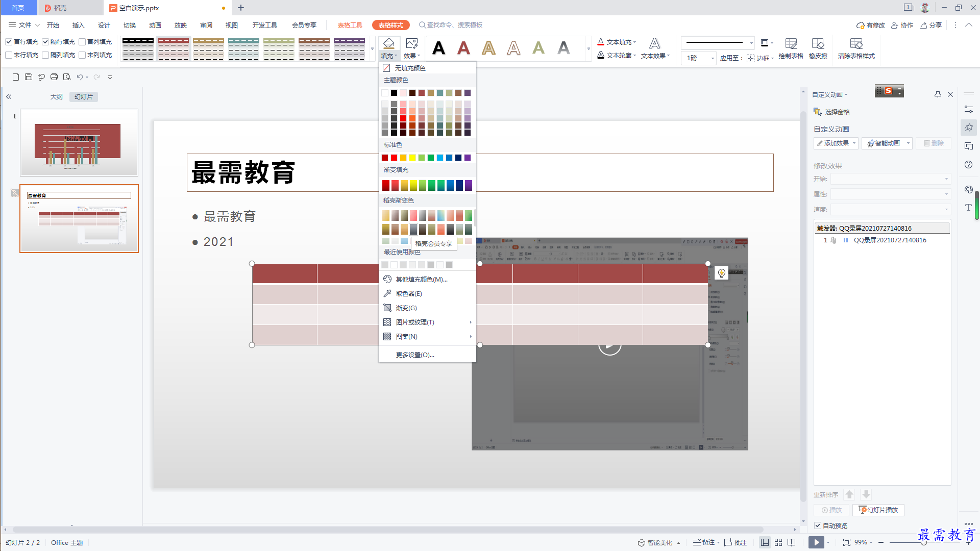Switch to the 大纲 outline tab

point(56,96)
